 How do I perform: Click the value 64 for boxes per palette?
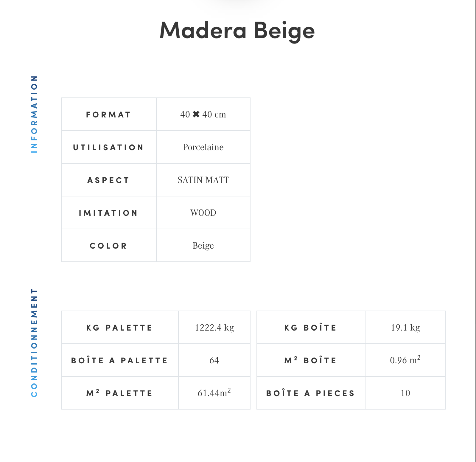(214, 360)
